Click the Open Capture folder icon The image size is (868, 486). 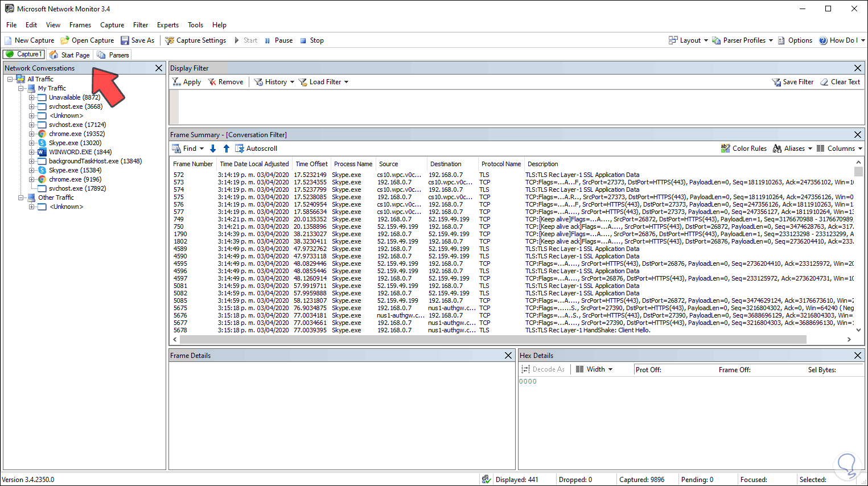(65, 40)
